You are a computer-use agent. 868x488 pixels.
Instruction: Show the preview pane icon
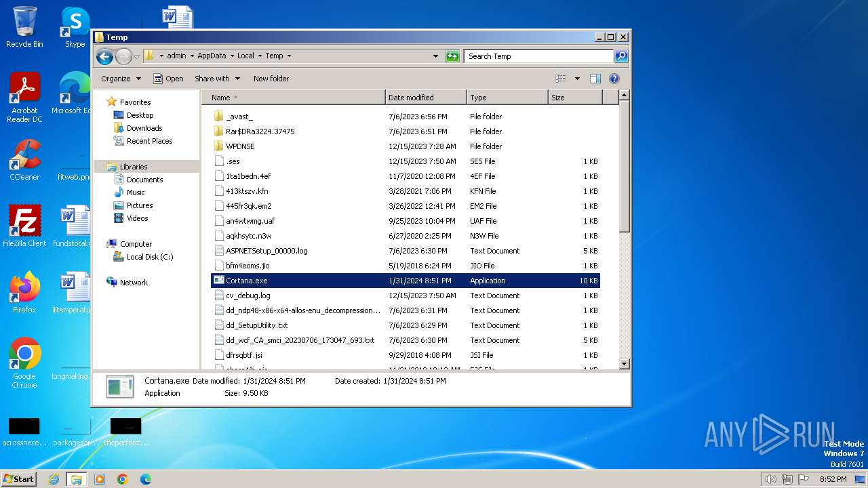click(x=595, y=79)
